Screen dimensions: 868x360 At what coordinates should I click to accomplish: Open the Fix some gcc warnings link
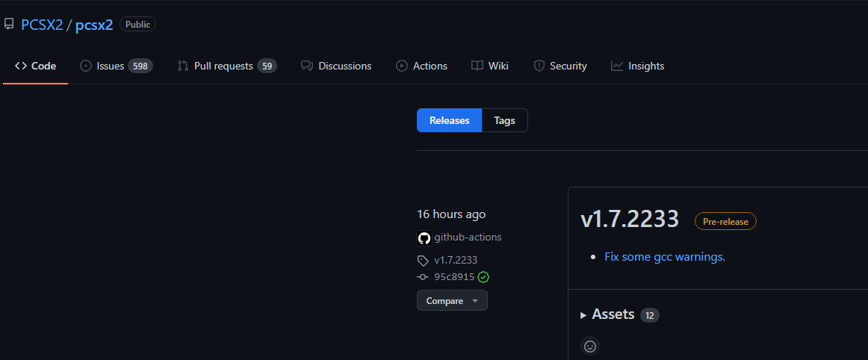pos(665,257)
